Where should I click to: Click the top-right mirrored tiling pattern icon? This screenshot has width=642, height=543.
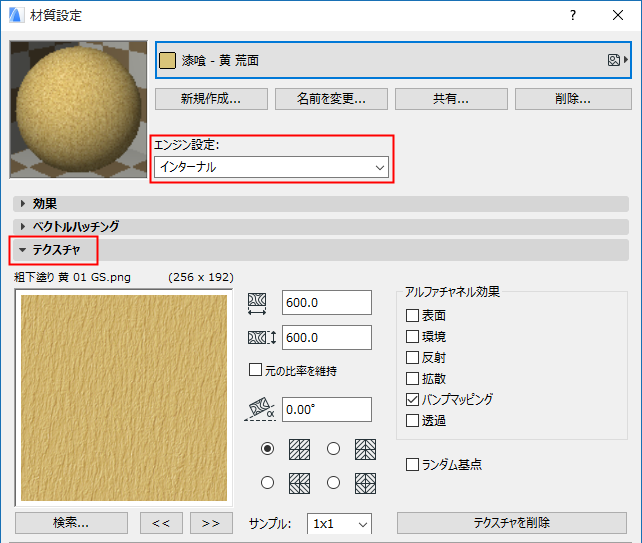365,449
